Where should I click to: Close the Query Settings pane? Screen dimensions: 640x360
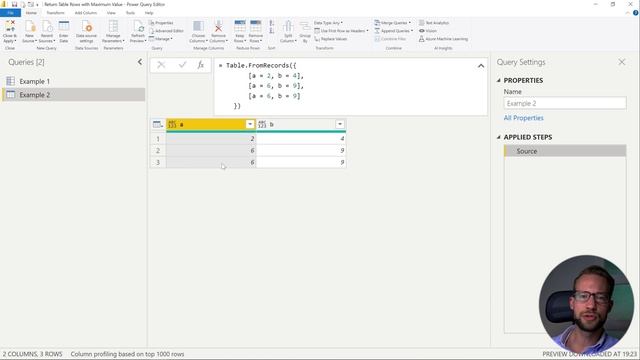pos(622,62)
